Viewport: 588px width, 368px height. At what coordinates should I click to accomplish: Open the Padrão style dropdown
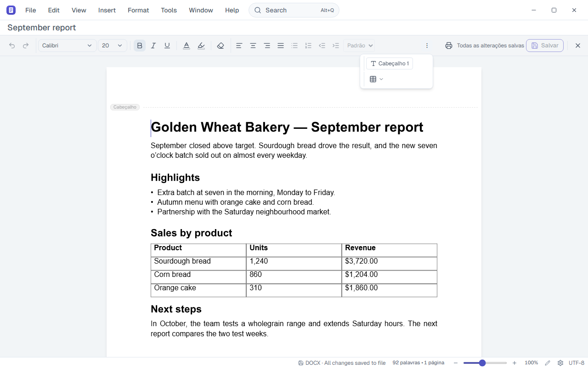click(x=359, y=46)
